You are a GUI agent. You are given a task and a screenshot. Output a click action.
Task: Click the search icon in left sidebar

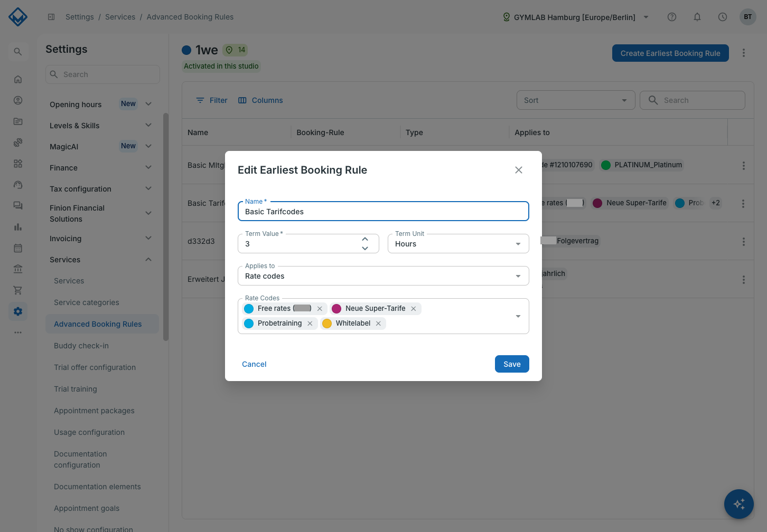point(18,52)
